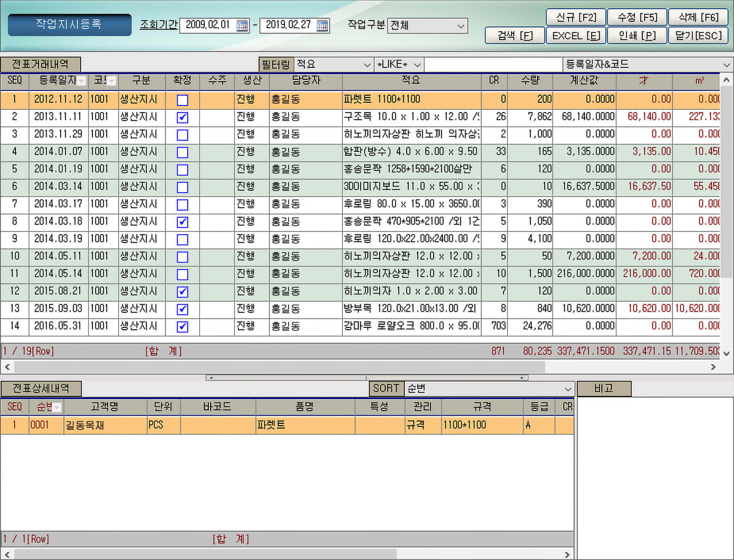Toggle 확정 checkbox for row 2014.03.18
Viewport: 734px width, 560px height.
[182, 222]
